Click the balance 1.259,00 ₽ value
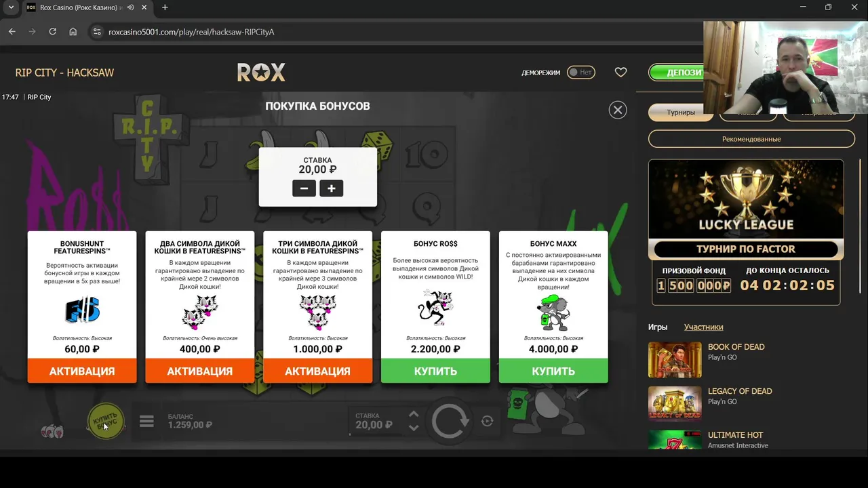This screenshot has height=488, width=868. tap(190, 425)
